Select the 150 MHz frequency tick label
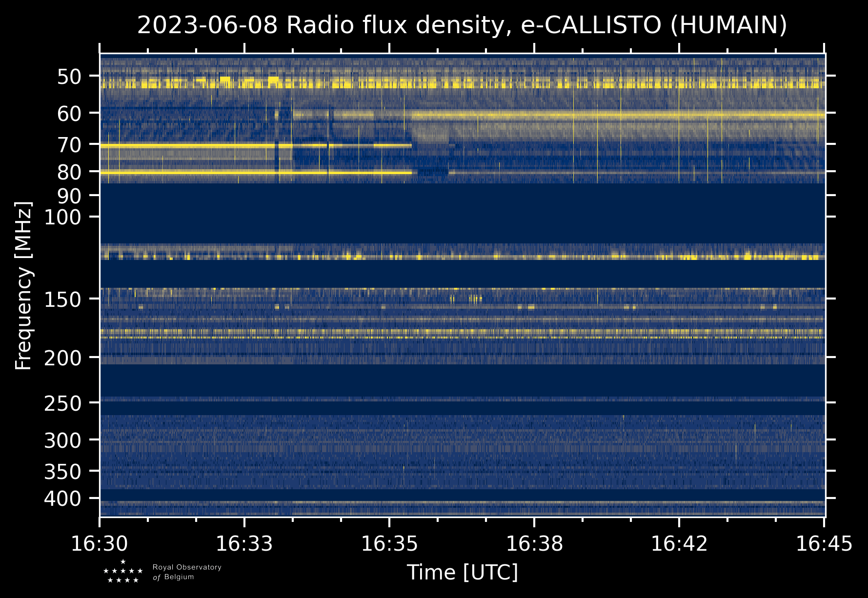868x598 pixels. (x=63, y=299)
